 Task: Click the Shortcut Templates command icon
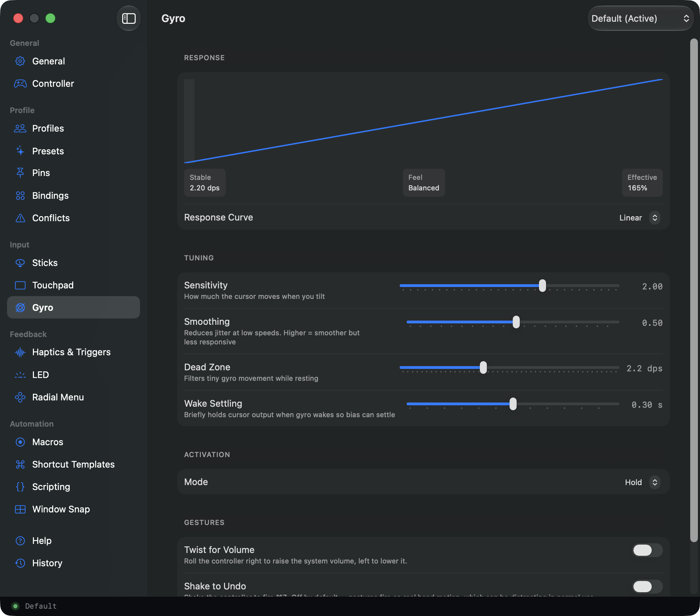(x=20, y=464)
